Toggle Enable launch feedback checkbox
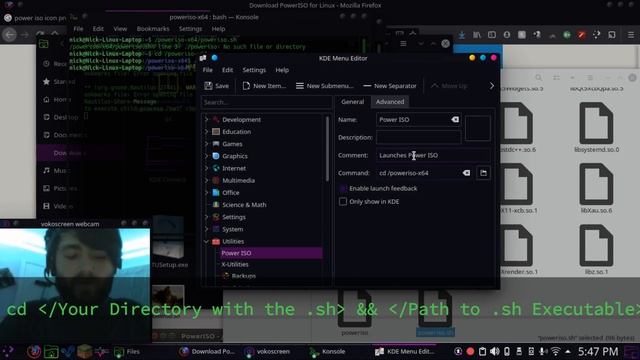 click(343, 188)
